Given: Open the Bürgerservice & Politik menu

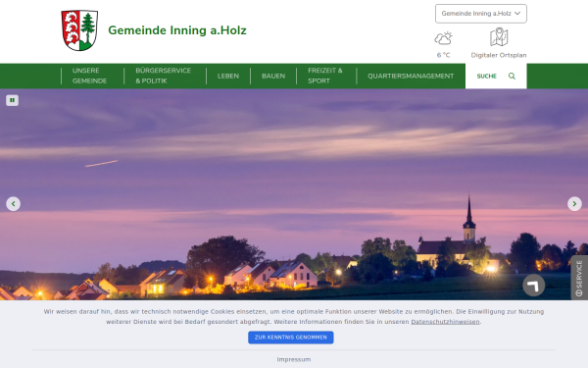Looking at the screenshot, I should point(163,76).
